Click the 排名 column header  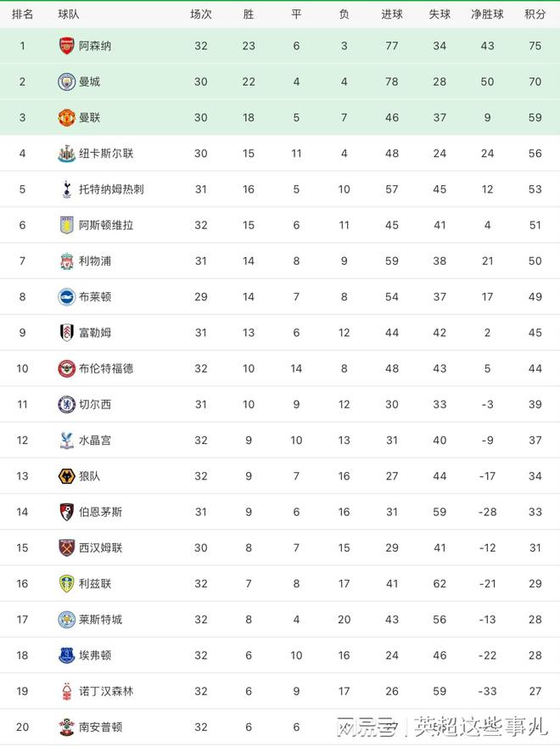pos(23,14)
